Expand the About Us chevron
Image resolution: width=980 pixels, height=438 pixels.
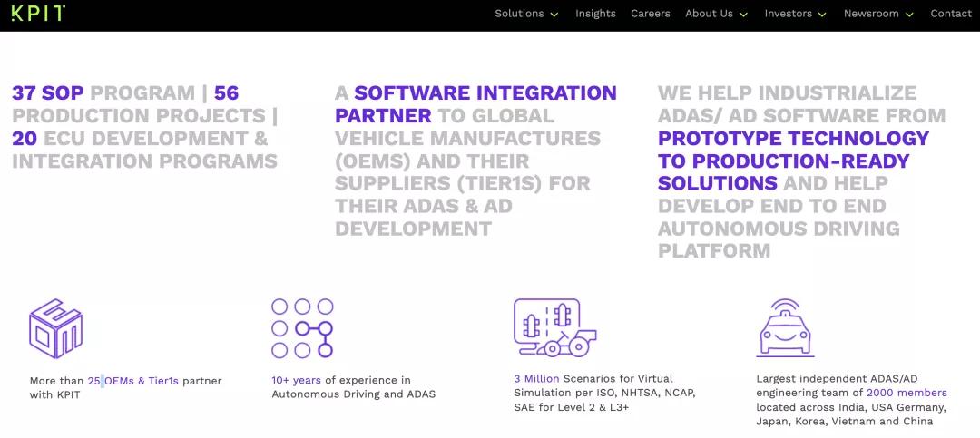[743, 15]
